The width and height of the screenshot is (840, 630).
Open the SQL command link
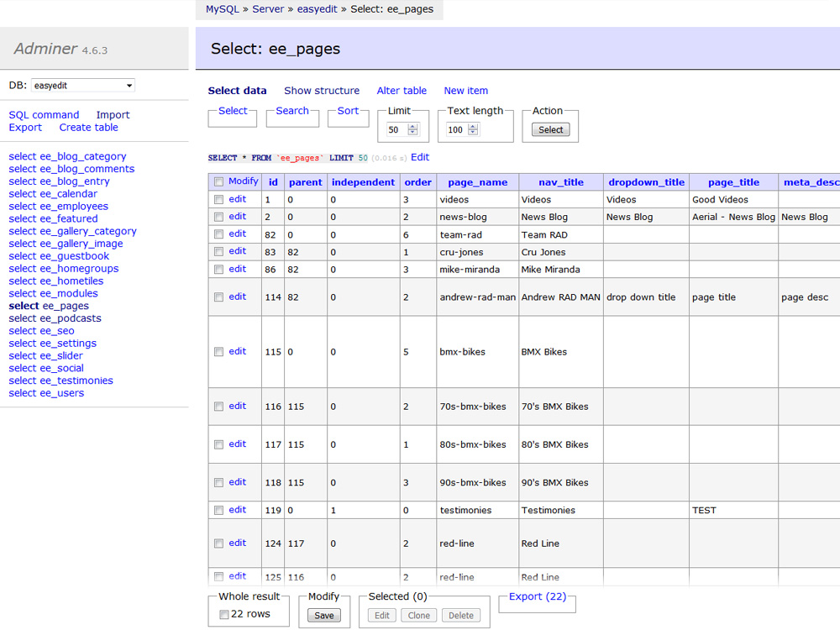44,115
